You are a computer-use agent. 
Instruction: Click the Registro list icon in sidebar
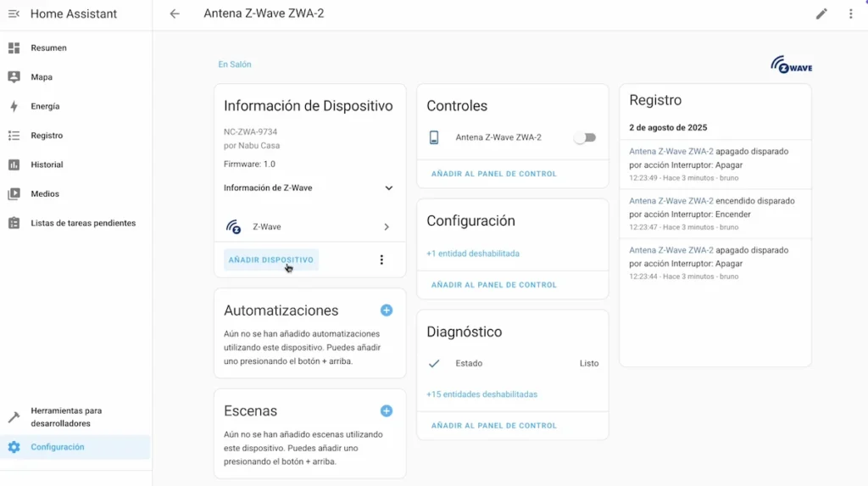[x=14, y=135]
